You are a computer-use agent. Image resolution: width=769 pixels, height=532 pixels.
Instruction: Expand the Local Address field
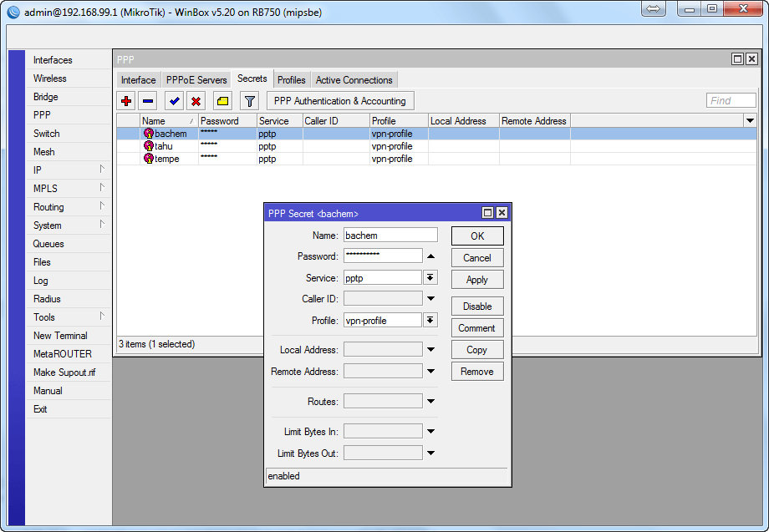coord(430,349)
